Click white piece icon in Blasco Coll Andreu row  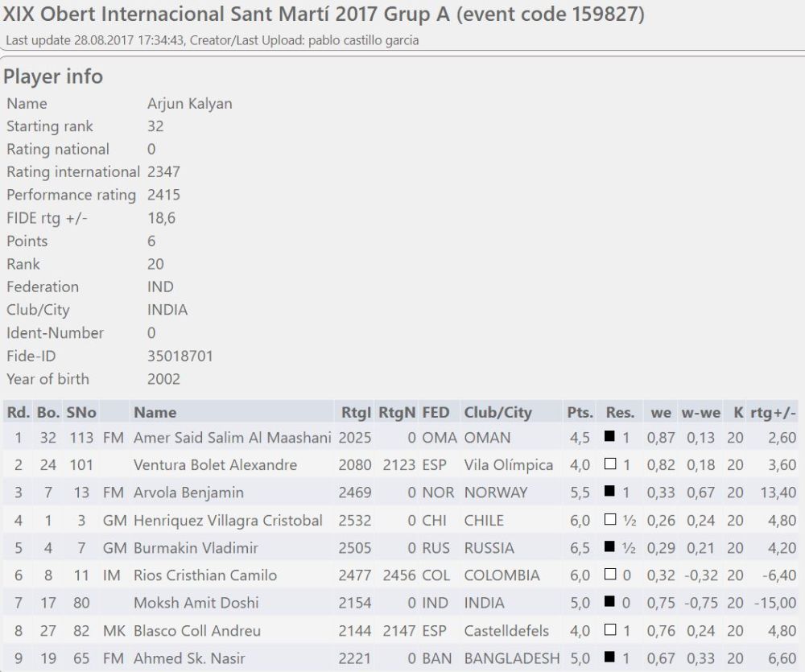tap(610, 631)
